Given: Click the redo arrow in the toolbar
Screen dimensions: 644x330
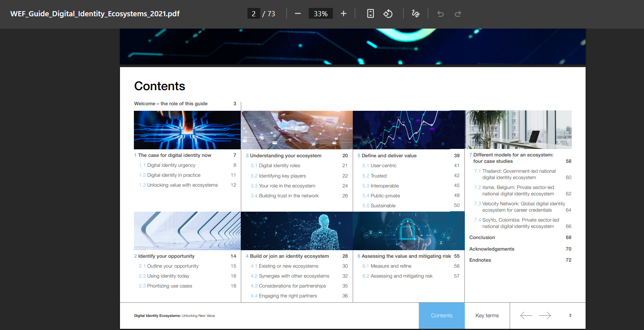Looking at the screenshot, I should point(458,14).
